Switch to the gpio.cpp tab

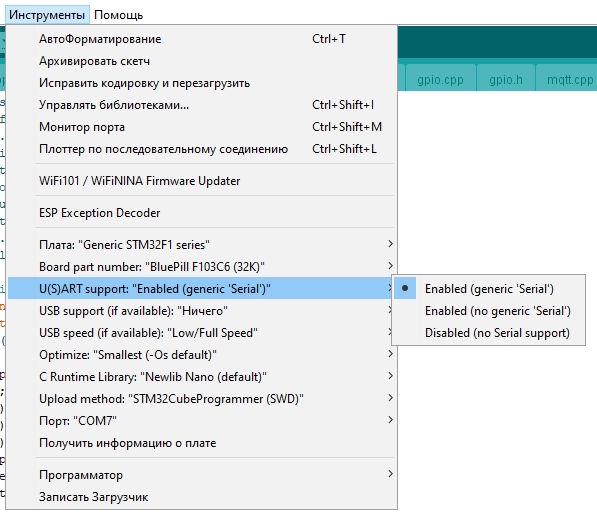pos(441,80)
